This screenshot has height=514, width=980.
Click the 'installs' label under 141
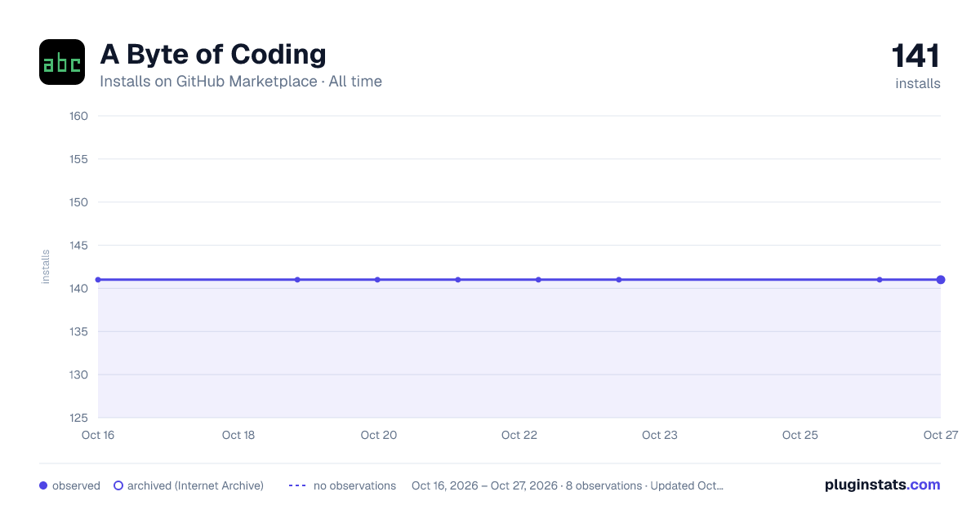pos(918,83)
